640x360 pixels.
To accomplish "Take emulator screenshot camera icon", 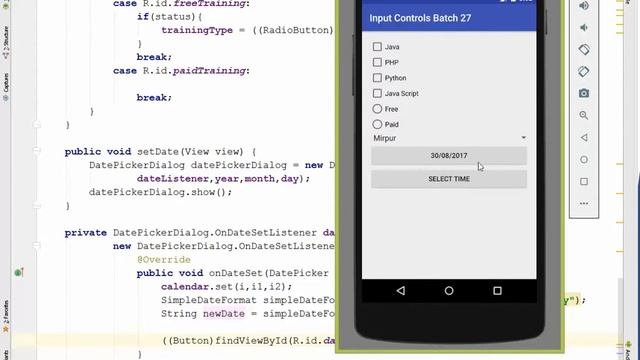I will click(x=584, y=93).
